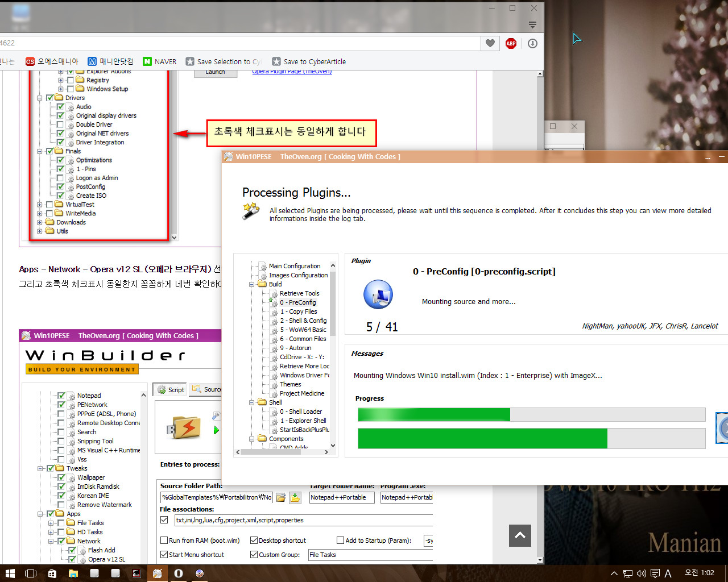
Task: Toggle the Double Driver checkbox
Action: click(x=60, y=124)
